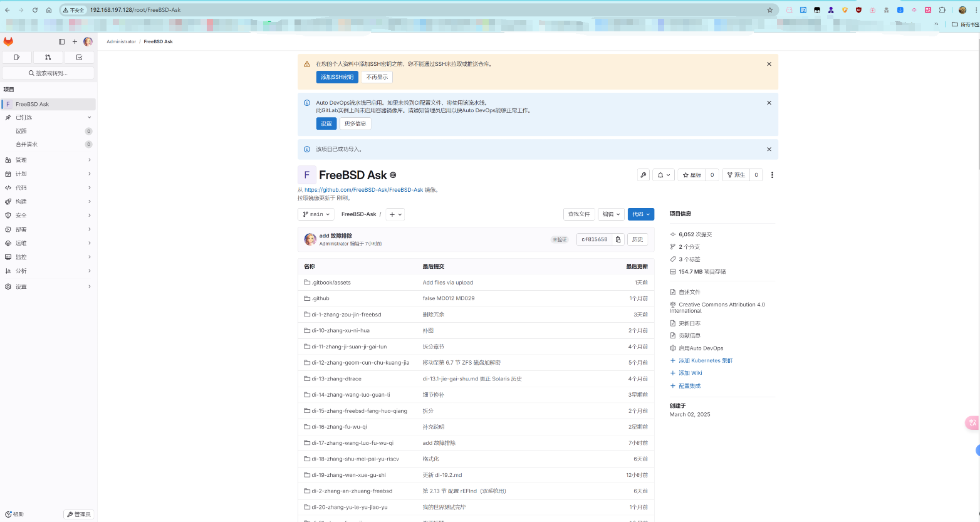Click the plus create-new icon in sidebar
This screenshot has width=980, height=522.
75,41
